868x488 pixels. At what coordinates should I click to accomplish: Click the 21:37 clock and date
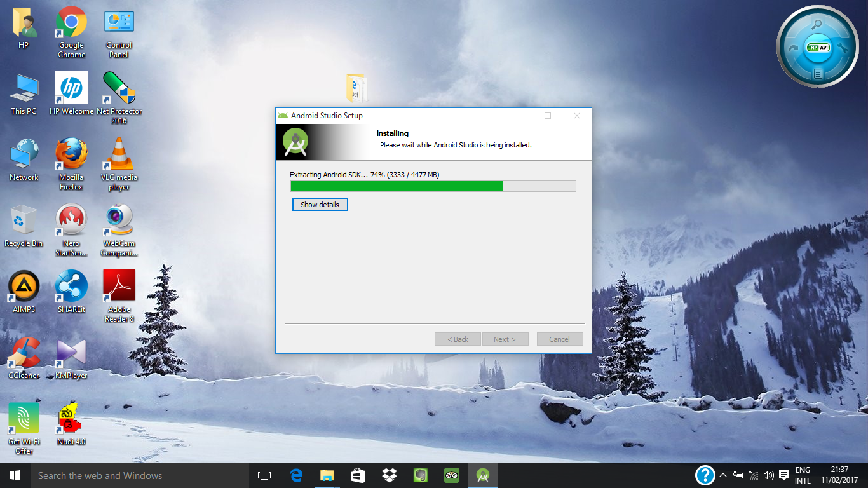[x=839, y=475]
